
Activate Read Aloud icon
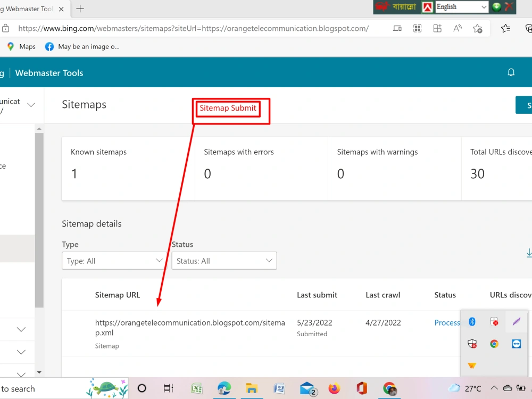[x=458, y=29]
